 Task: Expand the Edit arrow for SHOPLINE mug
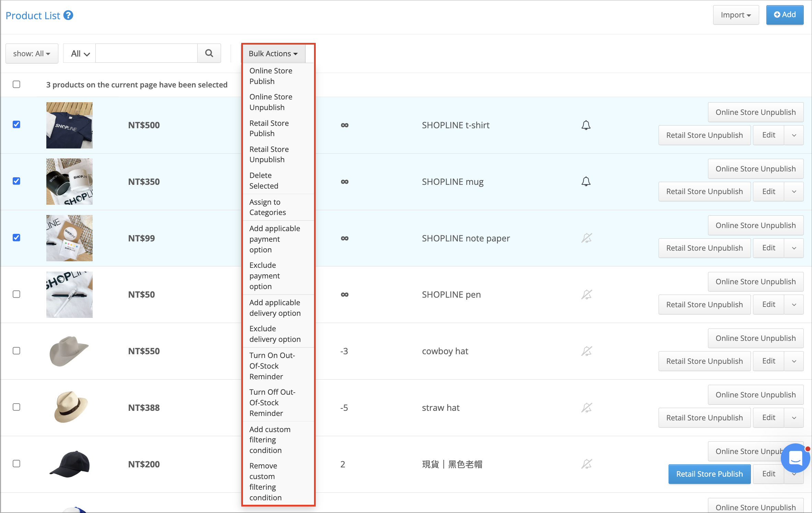794,192
